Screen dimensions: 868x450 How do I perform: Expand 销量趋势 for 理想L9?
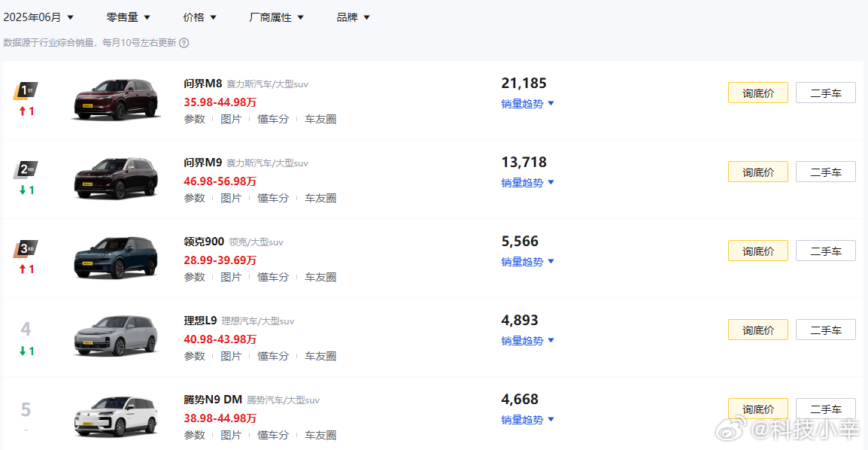[x=527, y=340]
